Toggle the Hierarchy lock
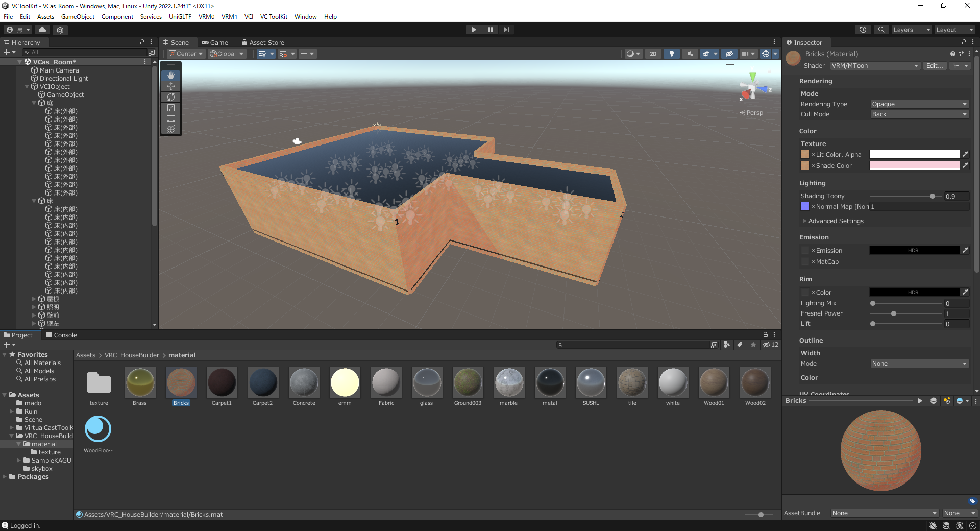 (x=142, y=42)
